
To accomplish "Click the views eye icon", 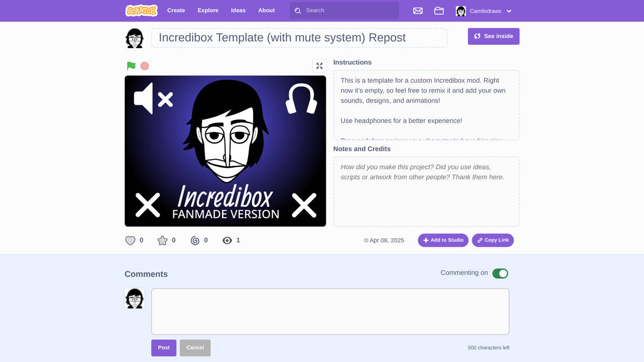I will coord(227,240).
